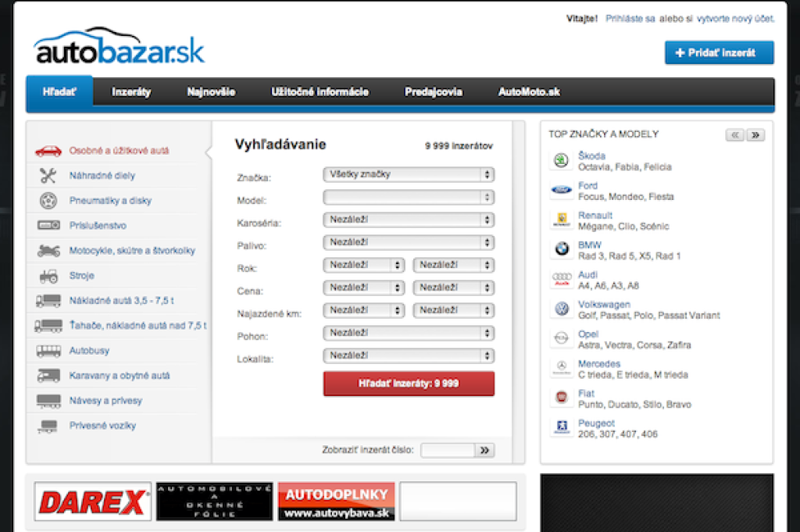The height and width of the screenshot is (532, 800).
Task: Open the Užitočné informácie tab
Action: coord(320,92)
